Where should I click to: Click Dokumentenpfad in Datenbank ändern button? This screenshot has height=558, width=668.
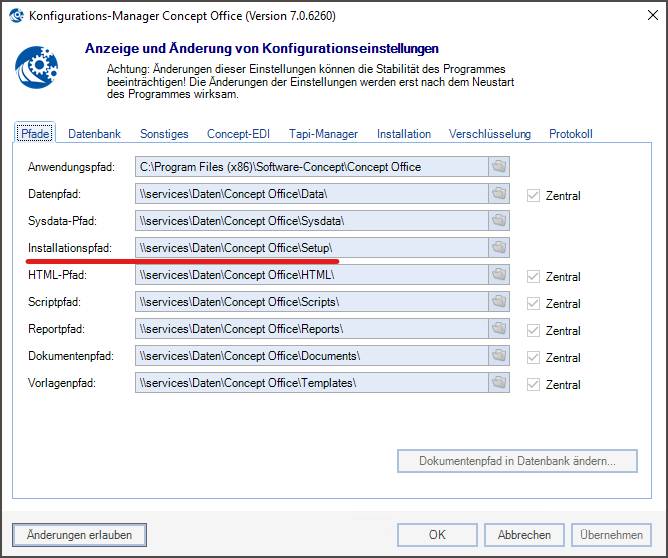pos(517,460)
